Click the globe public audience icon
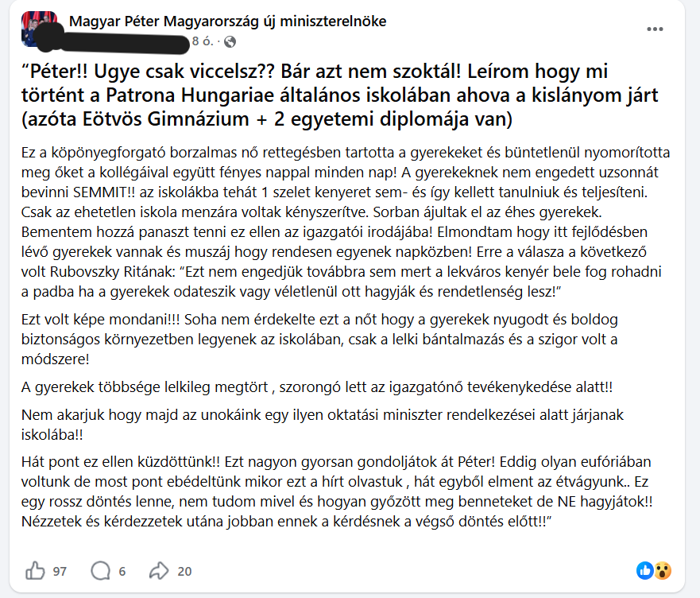This screenshot has width=700, height=598. tap(230, 41)
